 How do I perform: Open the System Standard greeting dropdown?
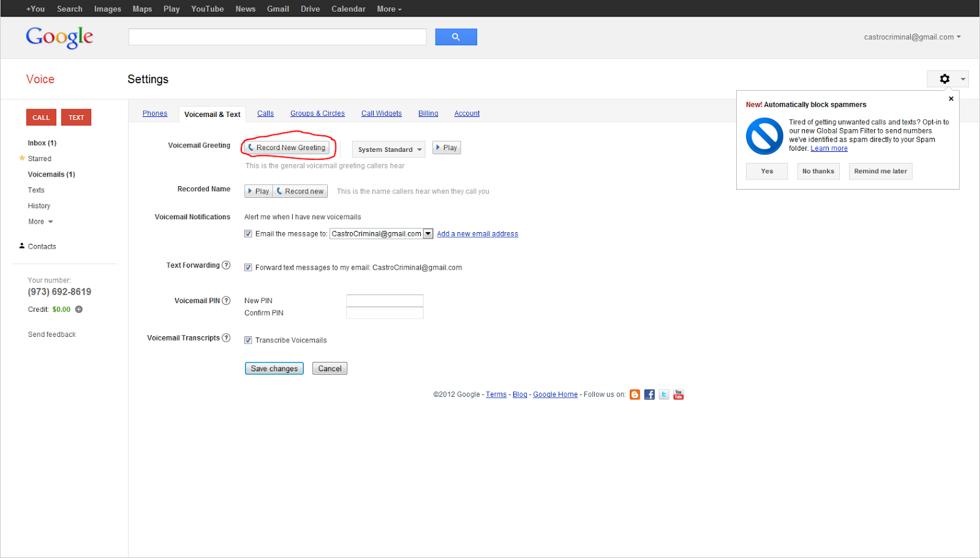(x=389, y=149)
